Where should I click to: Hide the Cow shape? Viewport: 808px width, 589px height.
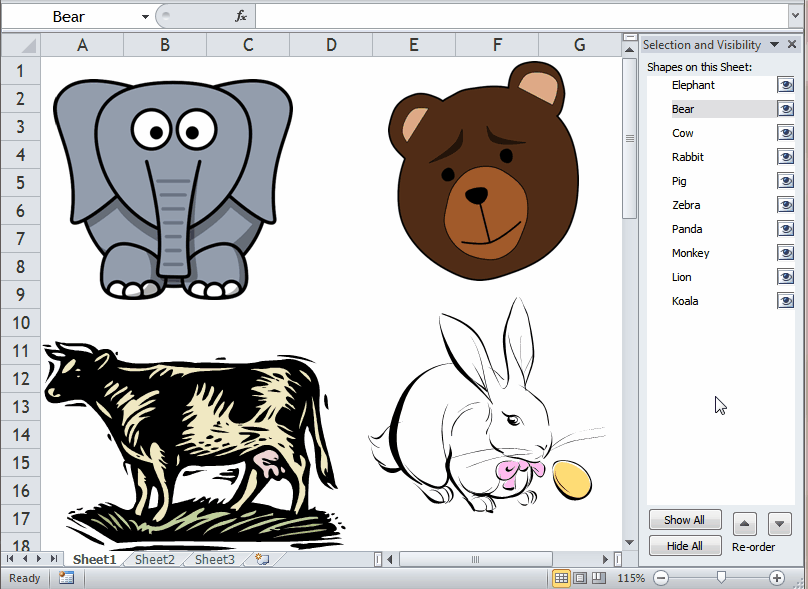point(785,133)
